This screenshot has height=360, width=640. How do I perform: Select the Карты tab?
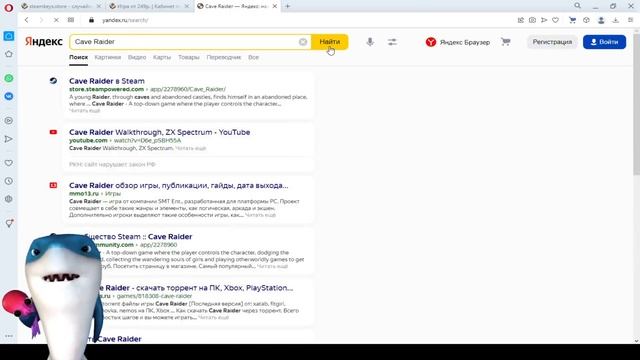(x=162, y=57)
